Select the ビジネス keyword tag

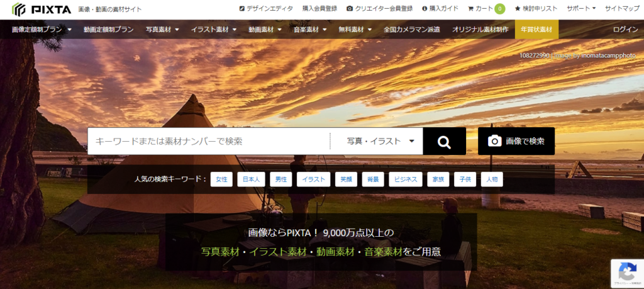point(406,179)
